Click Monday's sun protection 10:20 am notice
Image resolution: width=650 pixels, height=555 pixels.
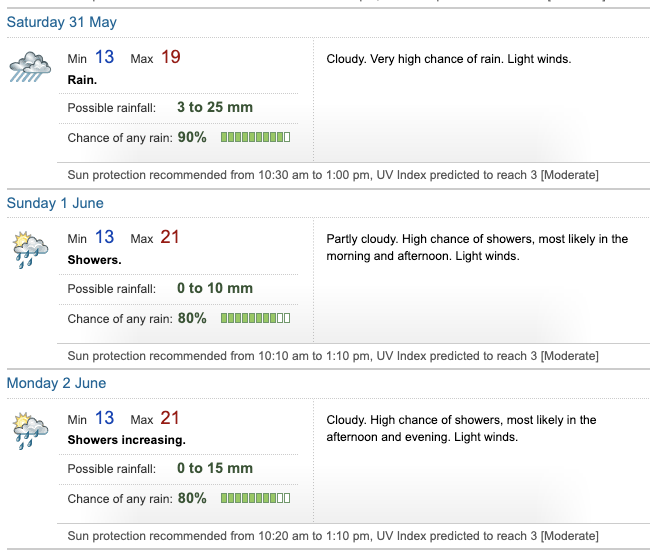(333, 536)
